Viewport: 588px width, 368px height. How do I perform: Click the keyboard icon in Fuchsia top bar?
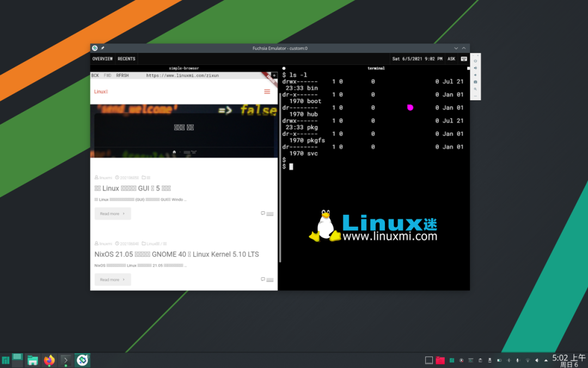(464, 59)
